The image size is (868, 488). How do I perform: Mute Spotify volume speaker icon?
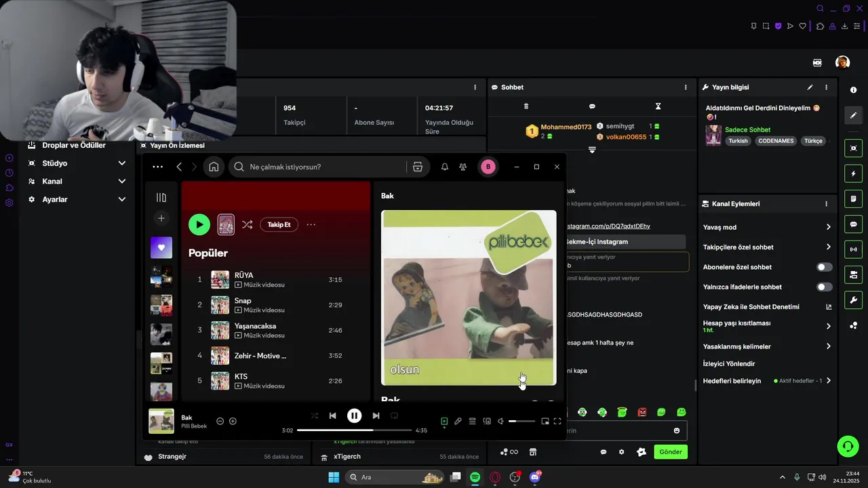(x=501, y=421)
